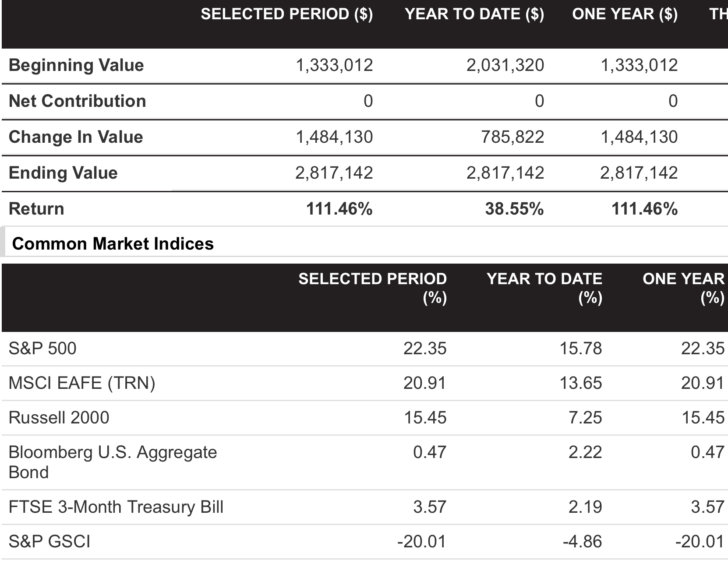Click the Selected Period (%) indices header
The image size is (728, 564).
pyautogui.click(x=373, y=288)
